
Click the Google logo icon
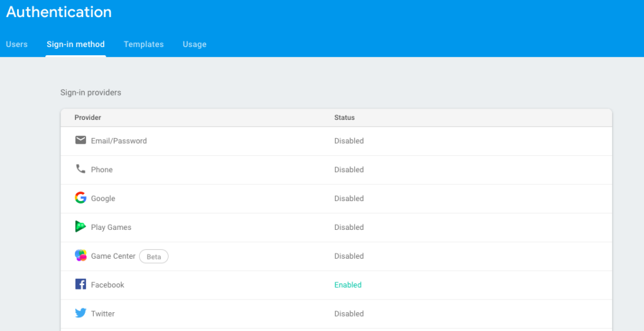pyautogui.click(x=80, y=198)
